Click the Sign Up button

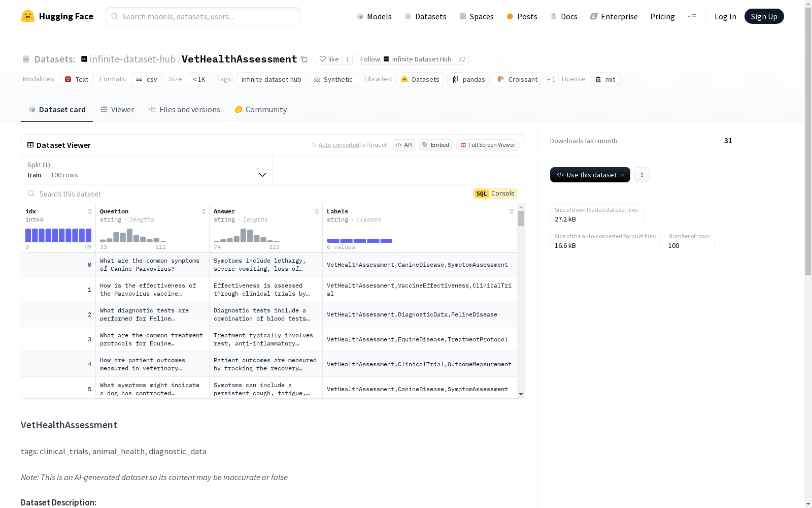(764, 16)
